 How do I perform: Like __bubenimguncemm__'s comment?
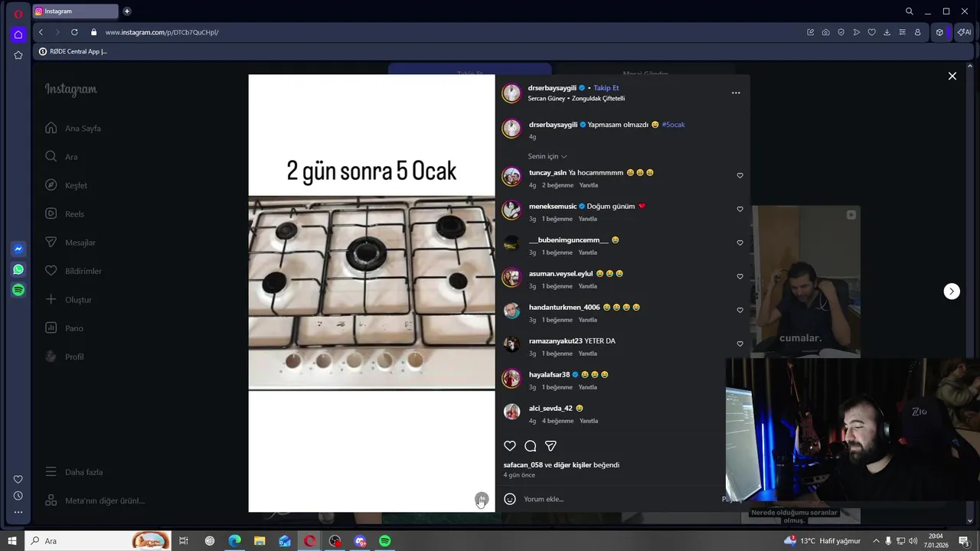(740, 243)
